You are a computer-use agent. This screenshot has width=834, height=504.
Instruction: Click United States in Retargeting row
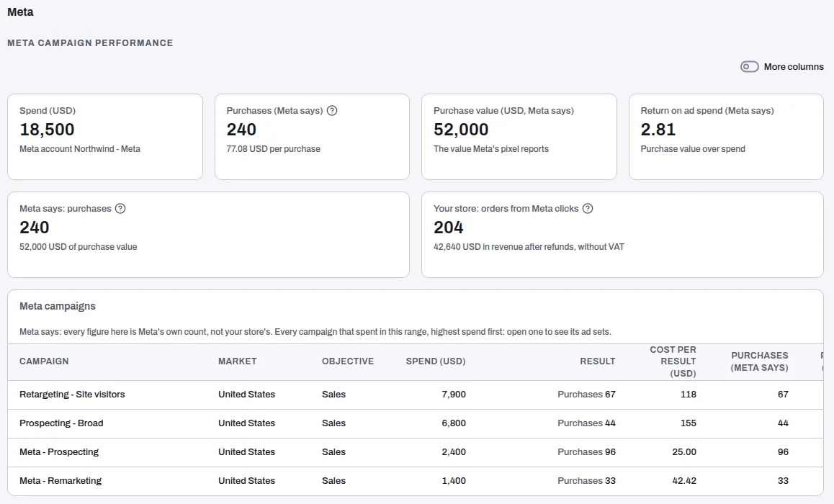(246, 395)
